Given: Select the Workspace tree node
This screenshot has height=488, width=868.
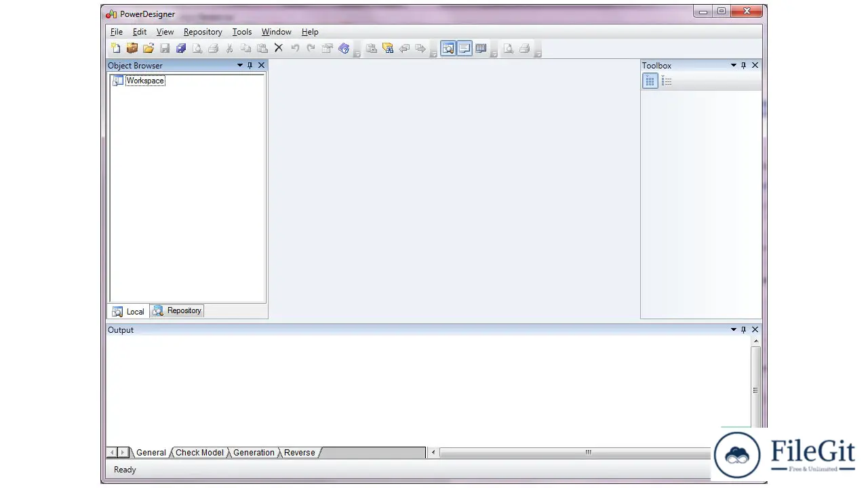Looking at the screenshot, I should coord(145,81).
